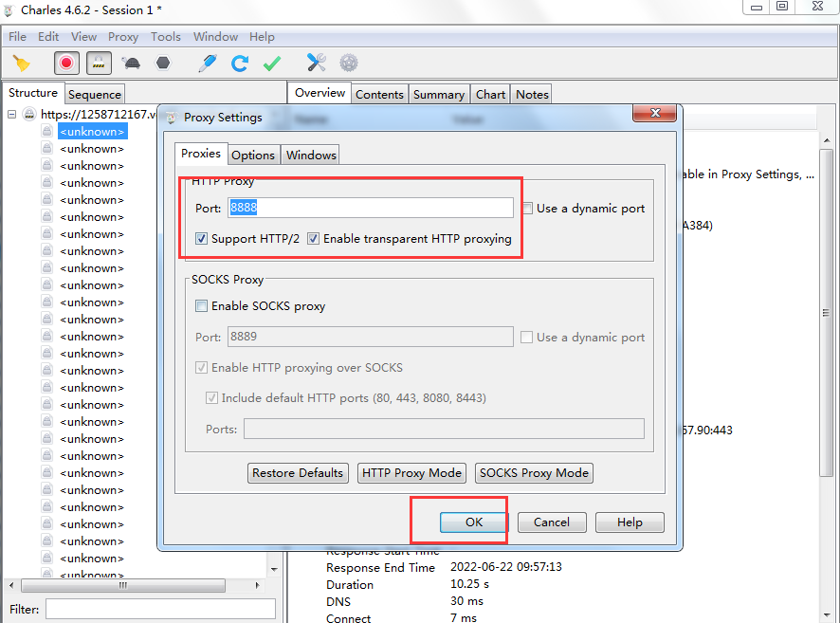Click Enable HTTP proxying over SOCKS checkbox
Image resolution: width=840 pixels, height=623 pixels.
coord(201,368)
